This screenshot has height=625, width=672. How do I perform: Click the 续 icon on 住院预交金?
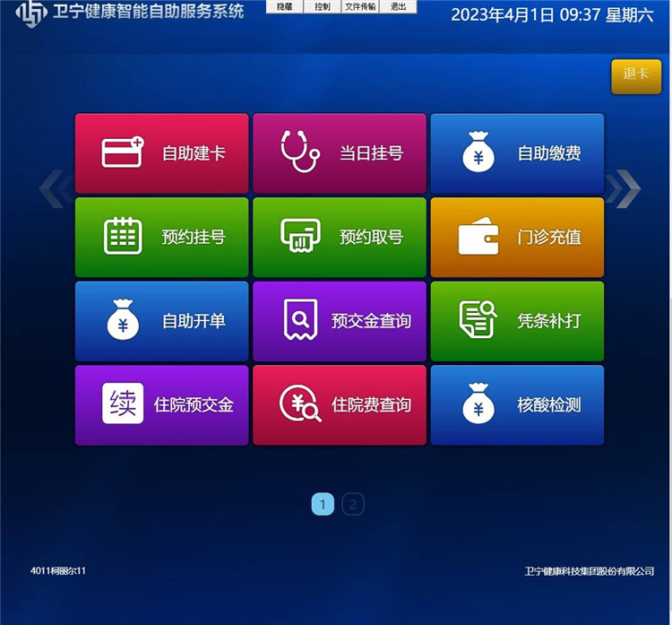click(x=123, y=404)
